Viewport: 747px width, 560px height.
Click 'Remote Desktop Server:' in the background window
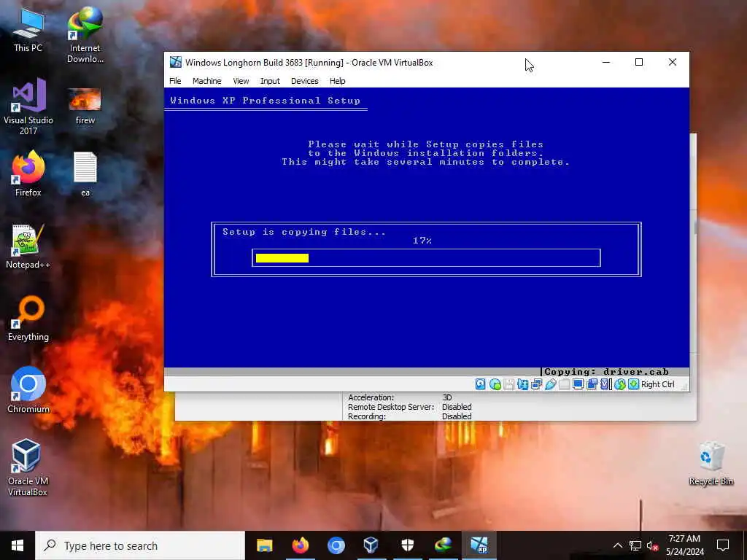[x=391, y=407]
